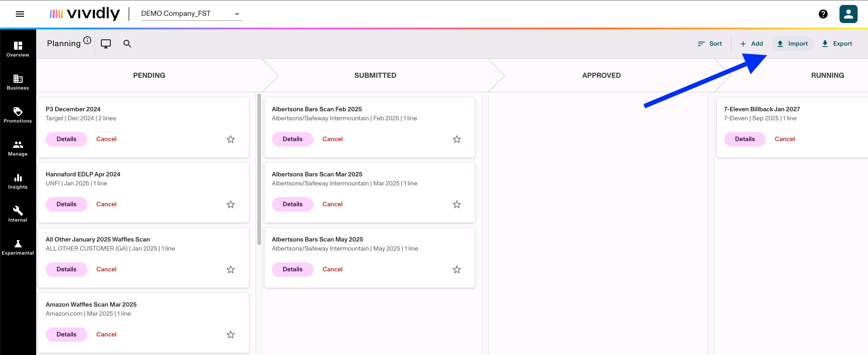Open the hamburger navigation menu
The width and height of the screenshot is (868, 355).
(20, 14)
